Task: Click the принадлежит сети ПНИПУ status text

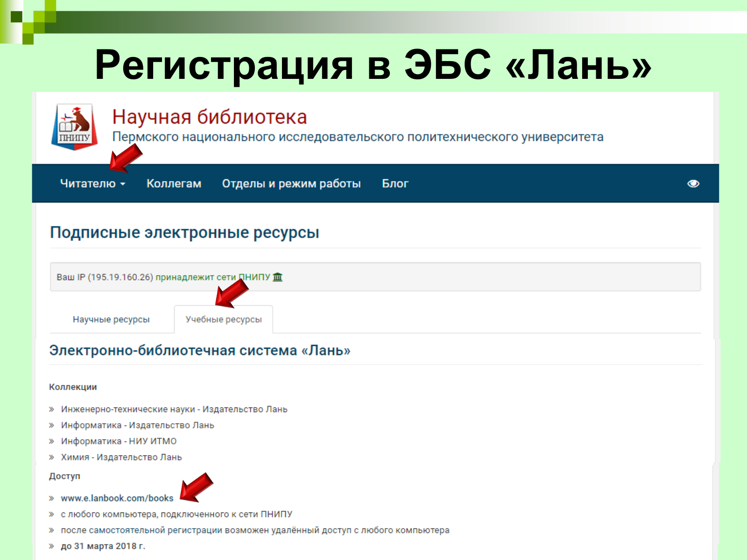Action: 213,277
